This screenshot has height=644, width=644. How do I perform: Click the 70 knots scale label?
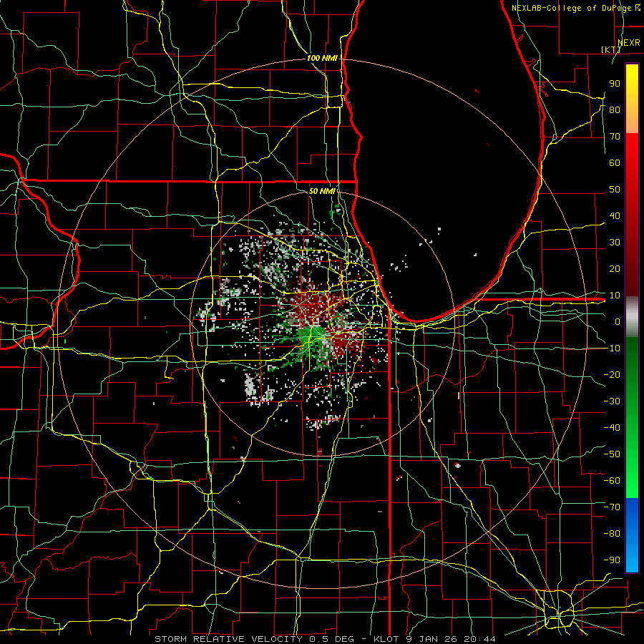[615, 137]
